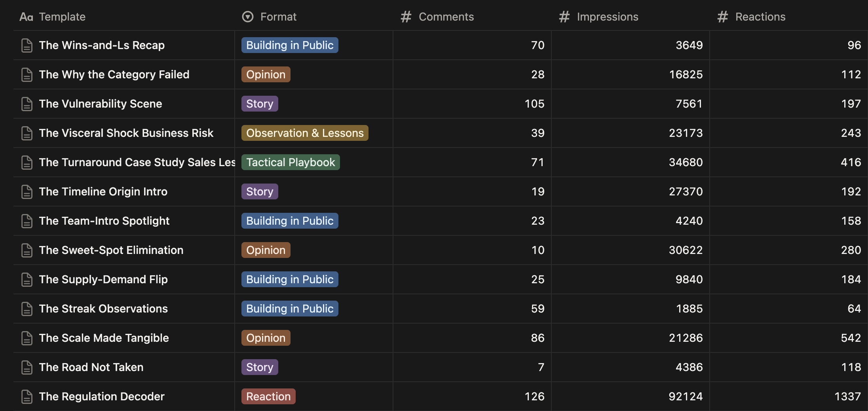Open the Template column header label

coord(62,17)
